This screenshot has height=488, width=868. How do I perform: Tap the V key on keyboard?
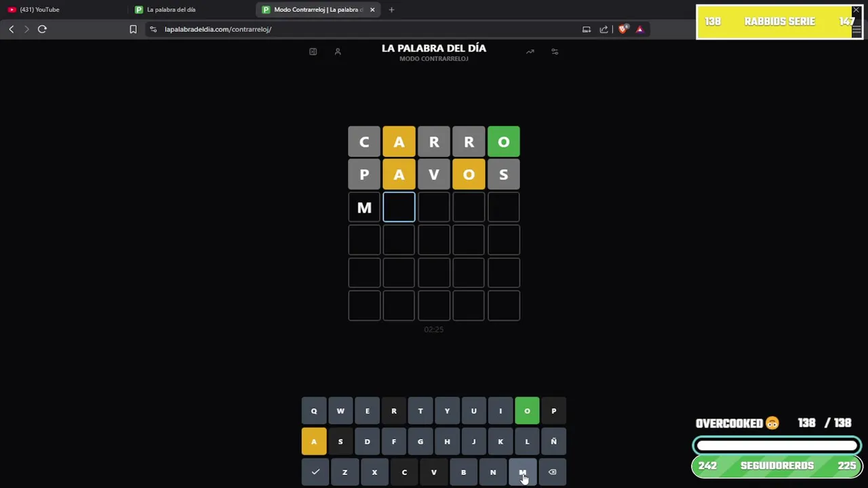pos(434,472)
